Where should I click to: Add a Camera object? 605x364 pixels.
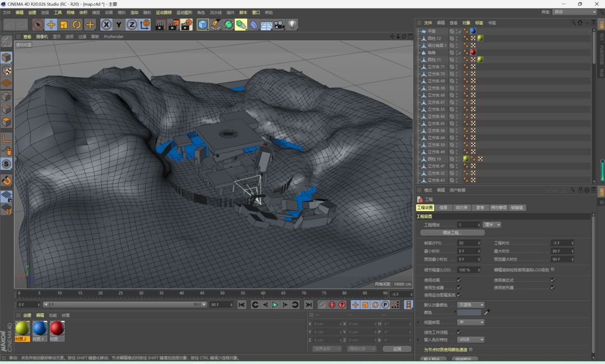click(x=280, y=25)
